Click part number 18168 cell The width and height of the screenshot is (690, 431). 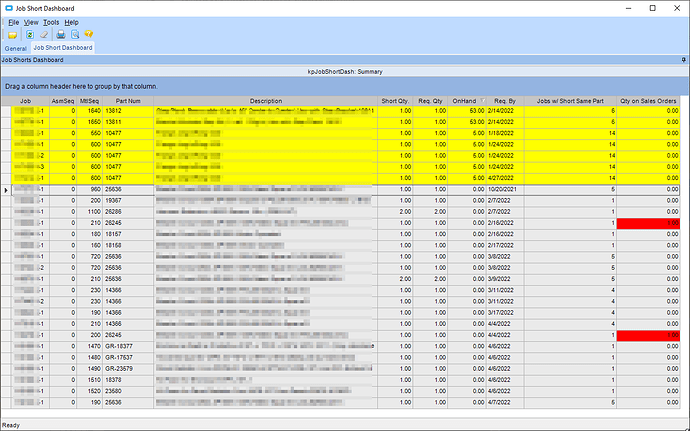tap(128, 246)
